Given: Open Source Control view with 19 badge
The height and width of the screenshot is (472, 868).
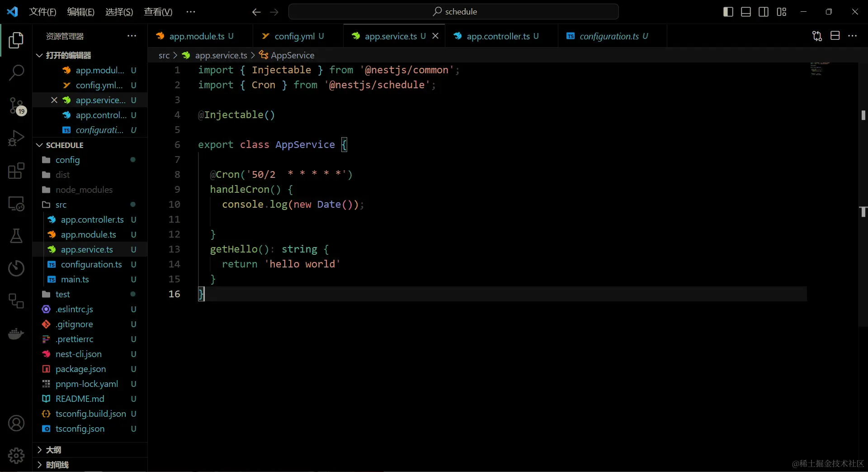Looking at the screenshot, I should 16,106.
